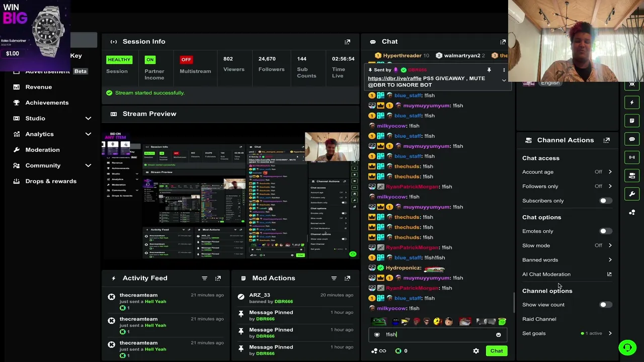Click the three-dots icon below the wrench
Image resolution: width=644 pixels, height=362 pixels.
click(632, 212)
